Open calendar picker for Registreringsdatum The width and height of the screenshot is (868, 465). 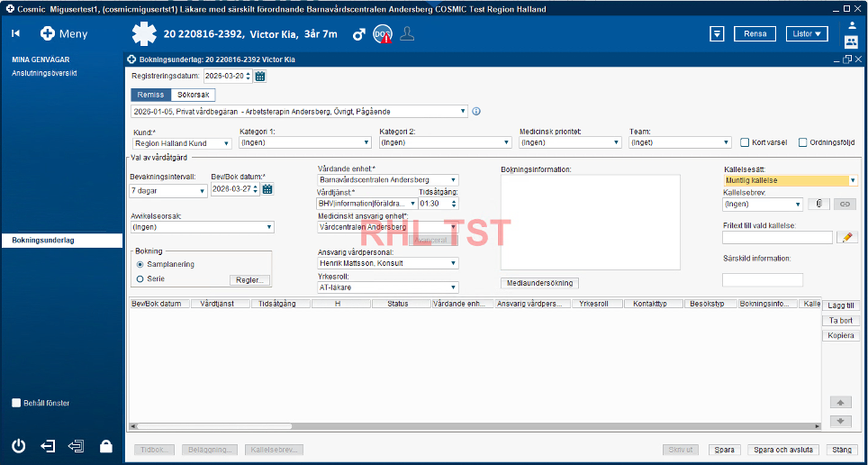[260, 76]
